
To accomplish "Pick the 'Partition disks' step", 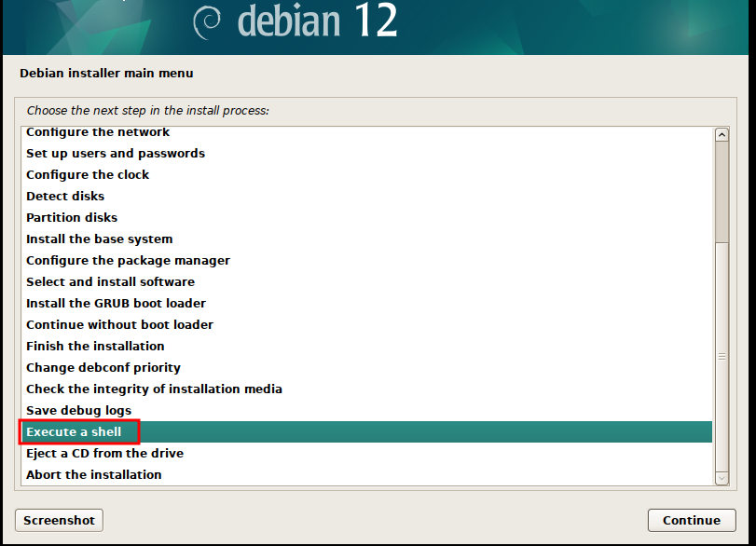I will (366, 217).
